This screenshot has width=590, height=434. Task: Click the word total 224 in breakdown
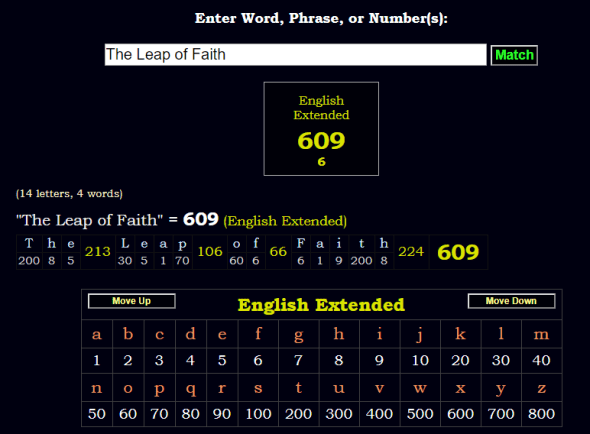(x=411, y=251)
